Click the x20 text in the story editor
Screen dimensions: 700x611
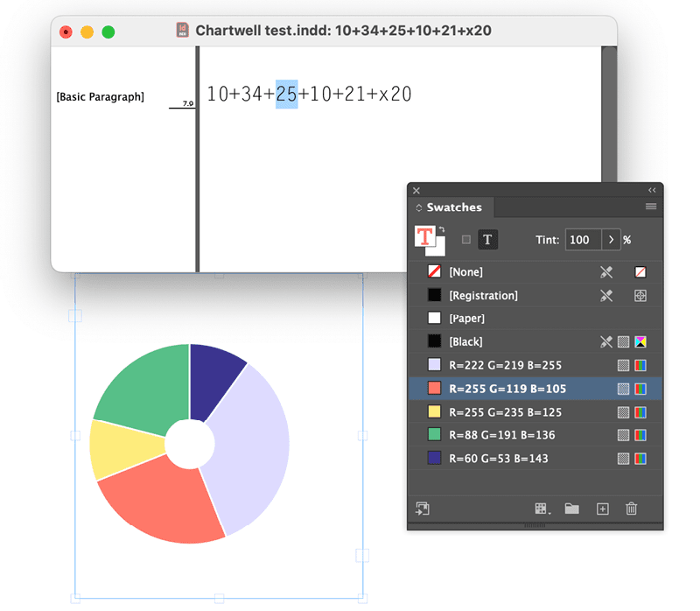coord(395,94)
